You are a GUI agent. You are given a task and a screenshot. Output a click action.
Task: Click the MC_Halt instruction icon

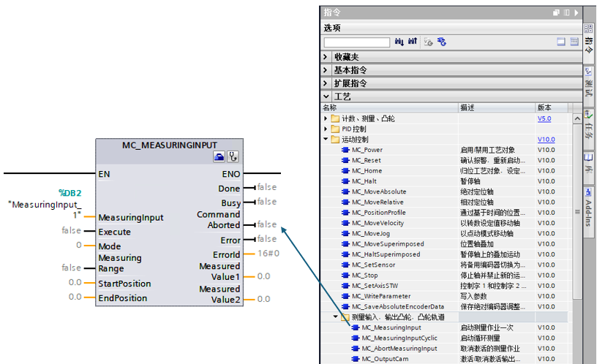[345, 181]
